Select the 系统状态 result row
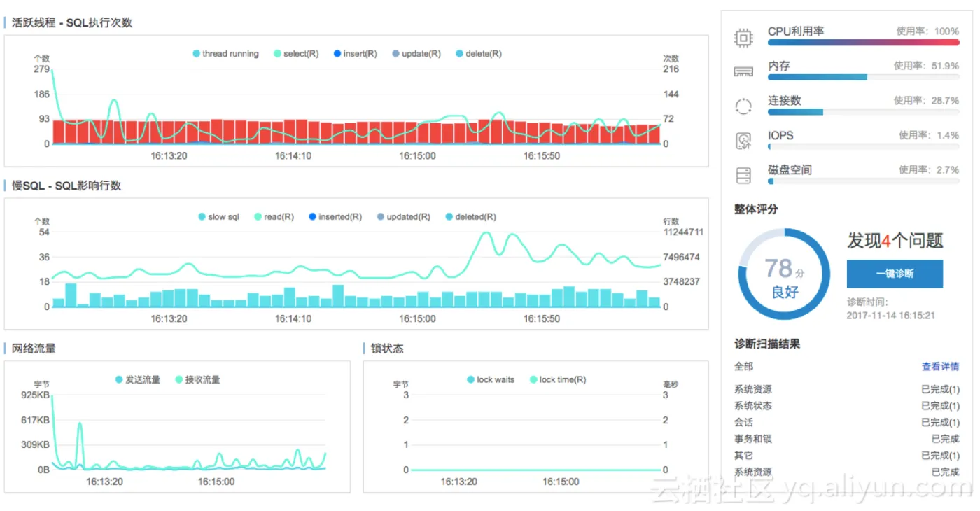 tap(846, 406)
